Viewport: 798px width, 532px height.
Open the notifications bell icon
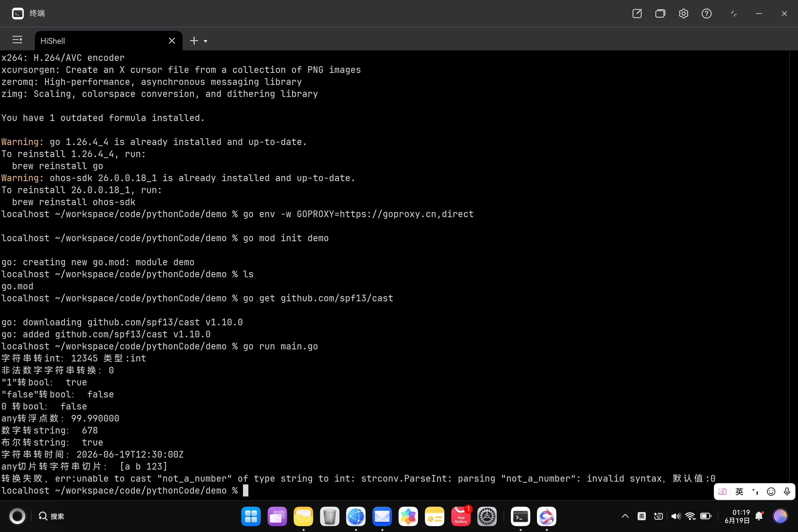[x=759, y=516]
